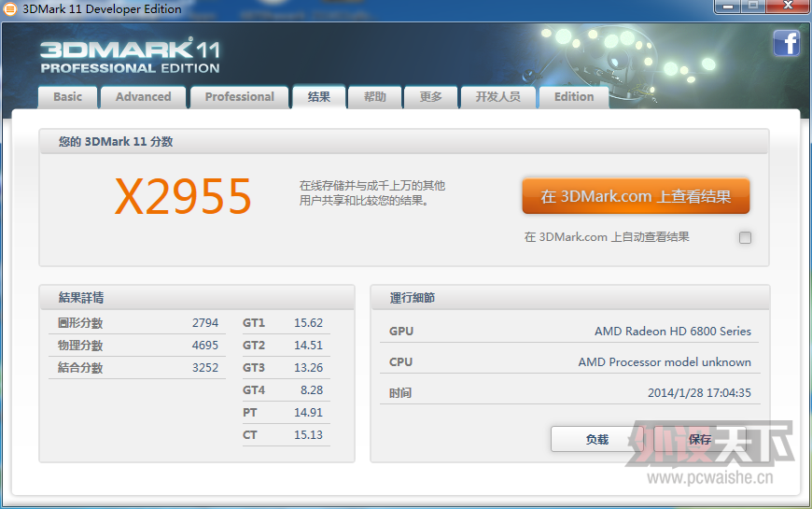Click graphics score value 2794

click(x=205, y=323)
